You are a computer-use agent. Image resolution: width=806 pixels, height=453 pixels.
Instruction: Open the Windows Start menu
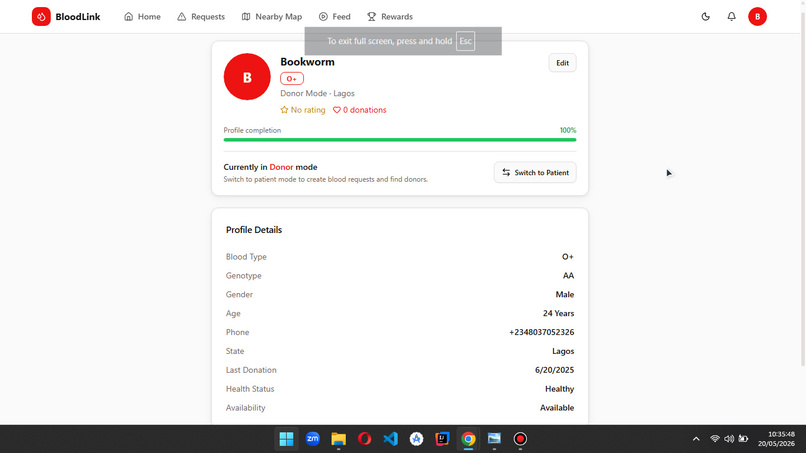(x=286, y=439)
